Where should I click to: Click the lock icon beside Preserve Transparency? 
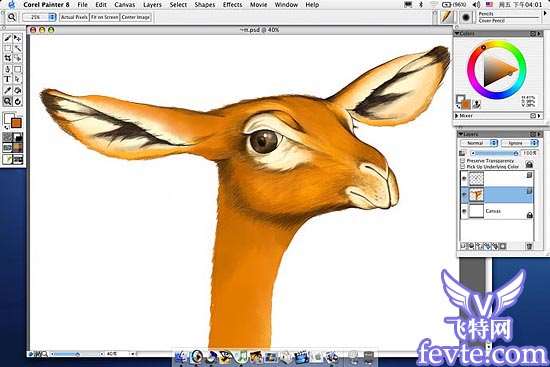coord(529,164)
